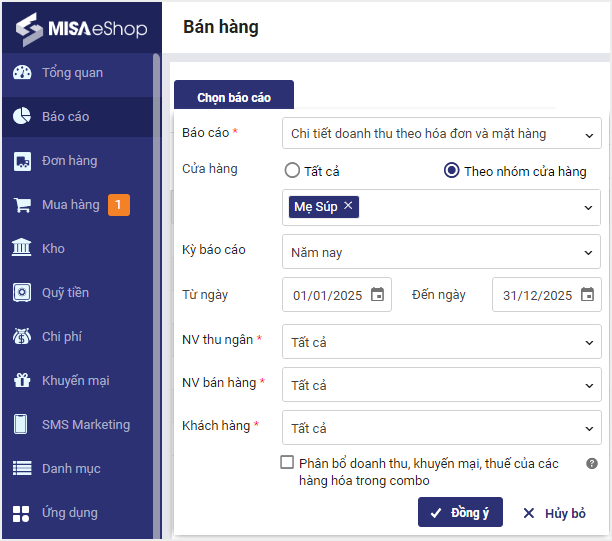This screenshot has height=541, width=612.
Task: Click the Quỹ tiền safe icon
Action: pyautogui.click(x=22, y=293)
